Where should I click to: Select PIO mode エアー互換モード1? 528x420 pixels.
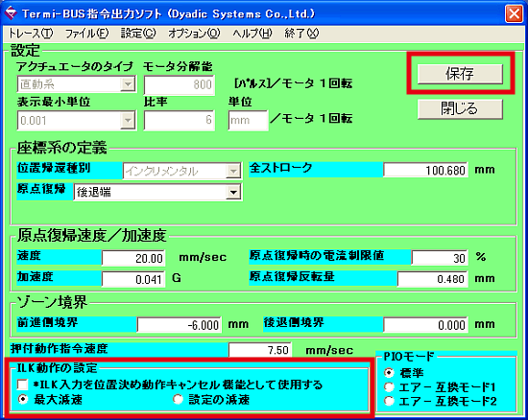pyautogui.click(x=389, y=387)
